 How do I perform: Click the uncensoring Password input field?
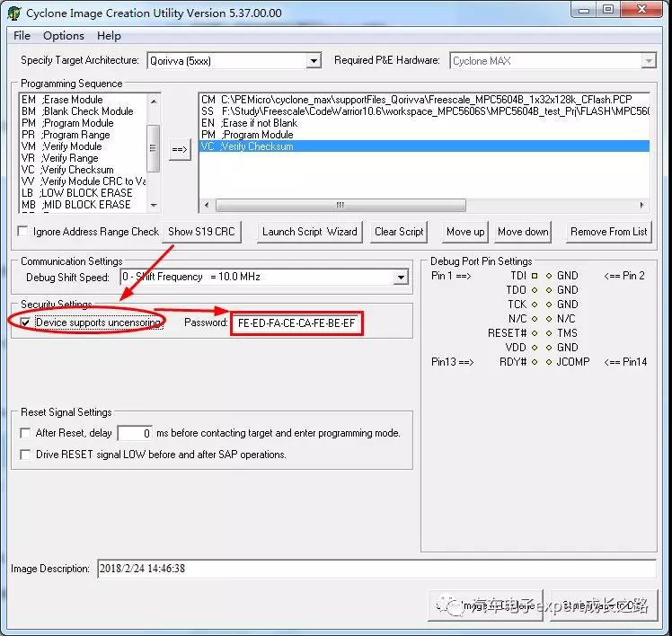point(296,323)
